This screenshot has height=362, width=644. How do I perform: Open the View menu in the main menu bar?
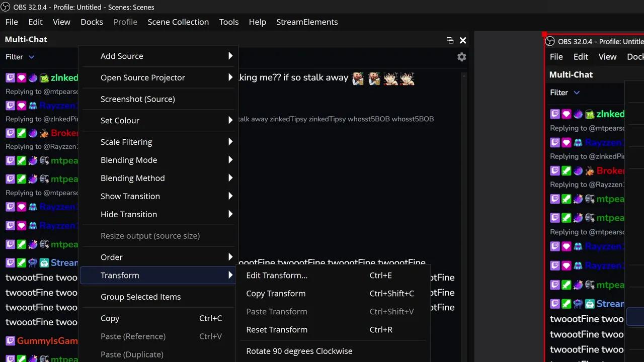[61, 22]
